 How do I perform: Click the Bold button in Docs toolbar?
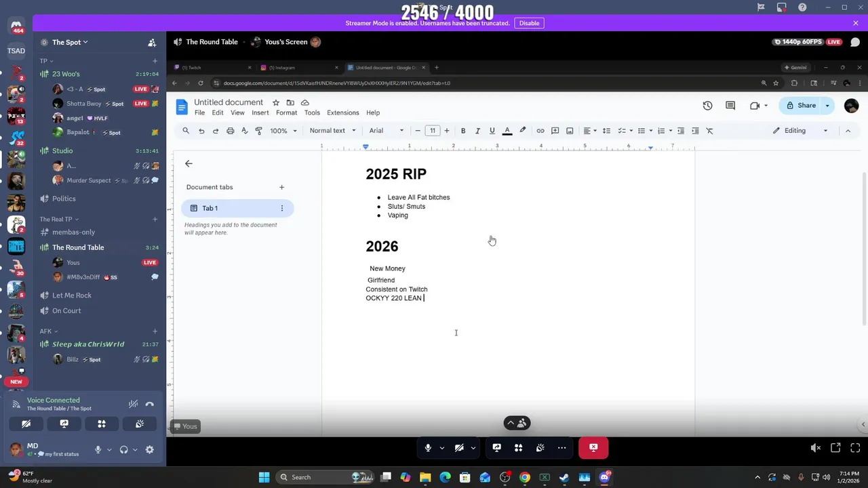point(463,131)
